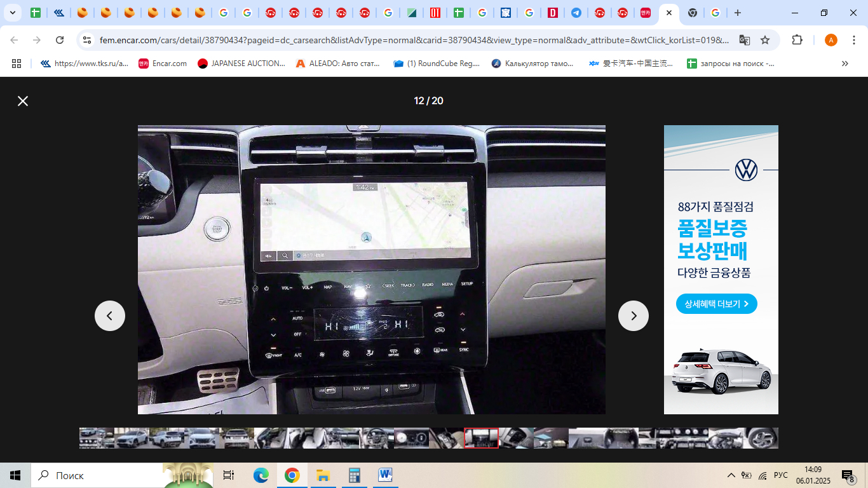Open the Encar.com bookmark

coord(163,64)
